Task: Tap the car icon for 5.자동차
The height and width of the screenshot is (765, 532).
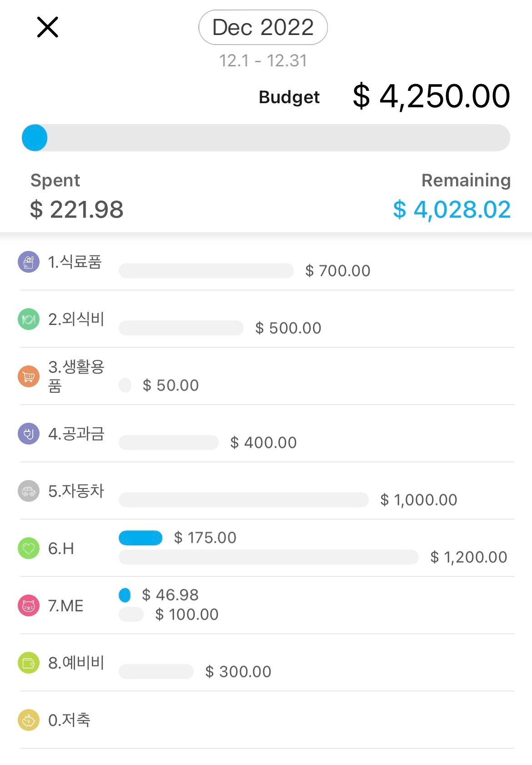Action: pos(29,491)
